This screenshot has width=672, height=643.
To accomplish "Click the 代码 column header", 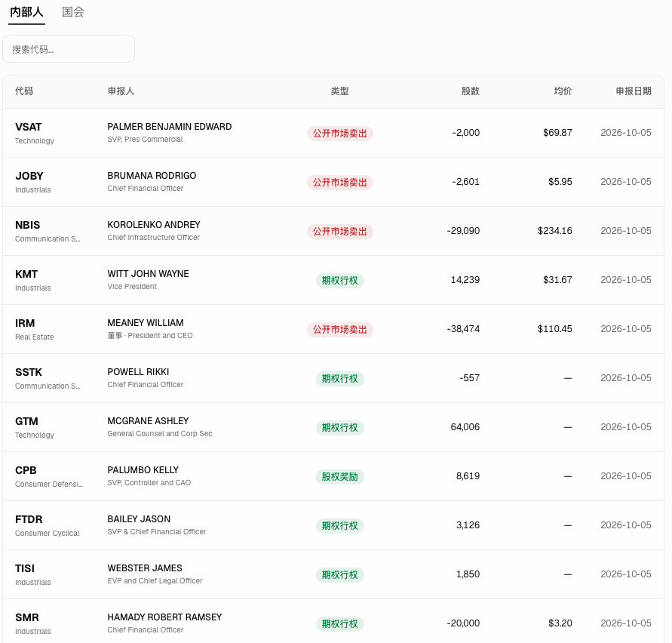I will click(x=24, y=91).
